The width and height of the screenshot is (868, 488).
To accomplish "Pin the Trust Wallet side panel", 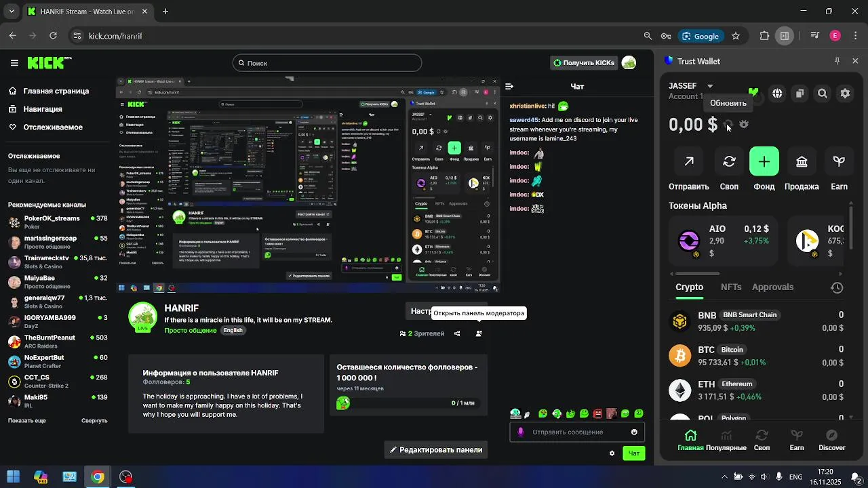I will [837, 61].
